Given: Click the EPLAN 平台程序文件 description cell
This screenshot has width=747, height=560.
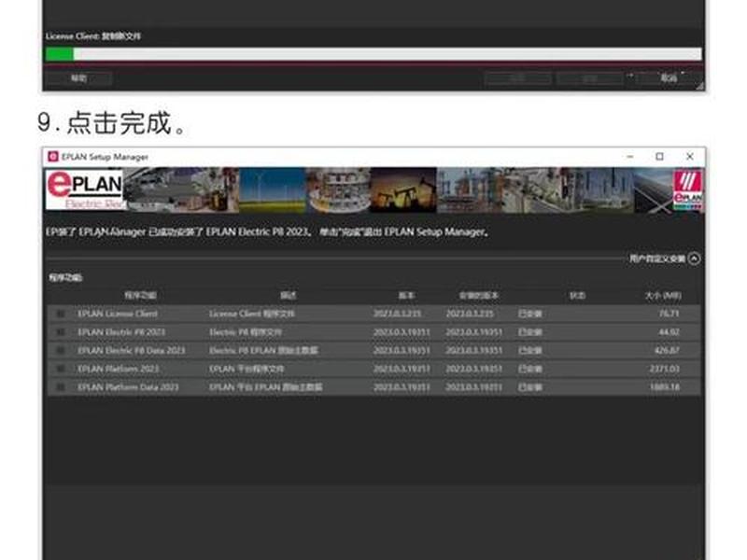Looking at the screenshot, I should tap(247, 369).
